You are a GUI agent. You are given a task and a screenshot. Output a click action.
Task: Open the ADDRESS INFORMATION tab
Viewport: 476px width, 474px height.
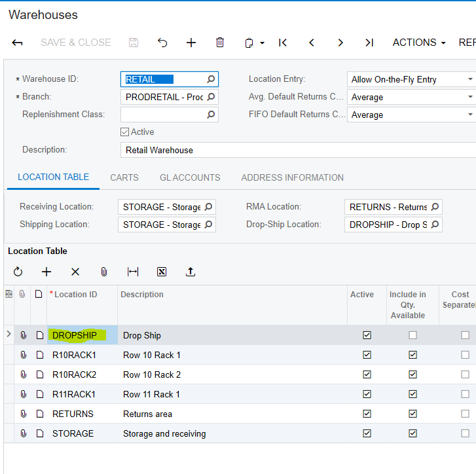[x=292, y=177]
